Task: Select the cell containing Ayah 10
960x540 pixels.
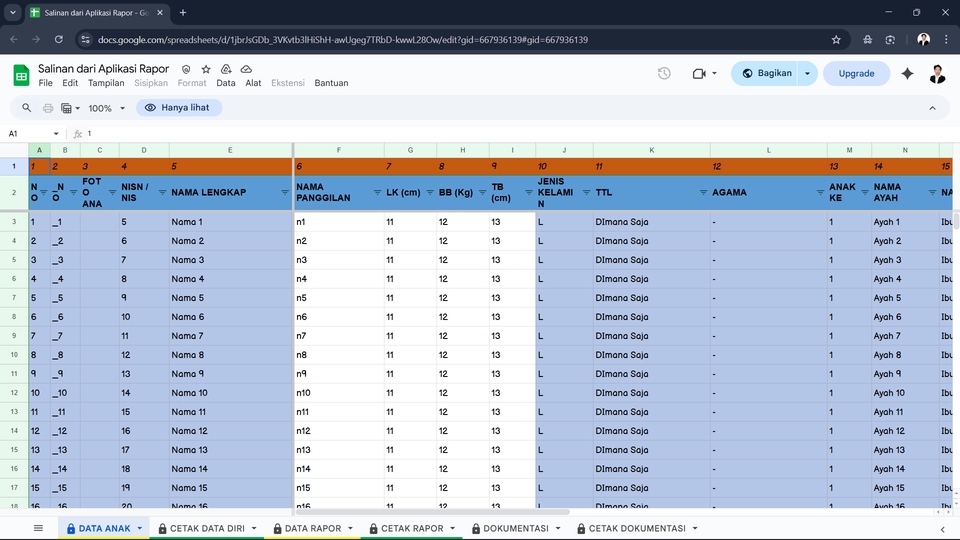Action: click(905, 392)
